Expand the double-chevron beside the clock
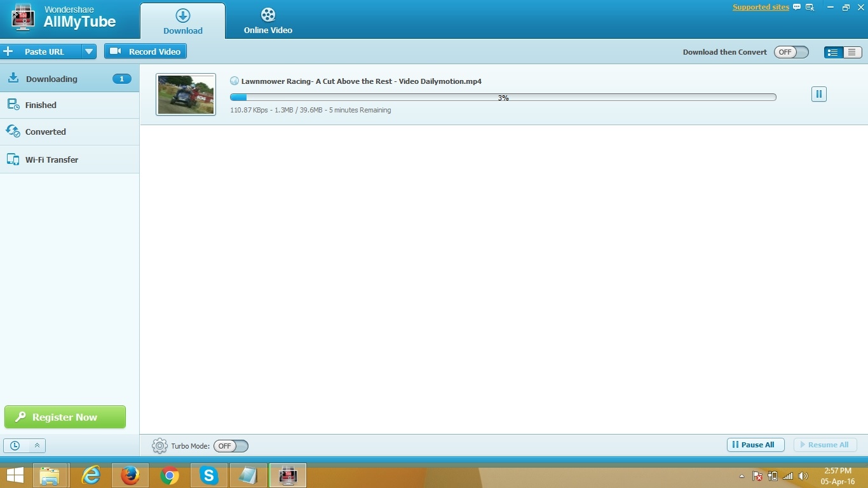The width and height of the screenshot is (868, 488). (37, 445)
